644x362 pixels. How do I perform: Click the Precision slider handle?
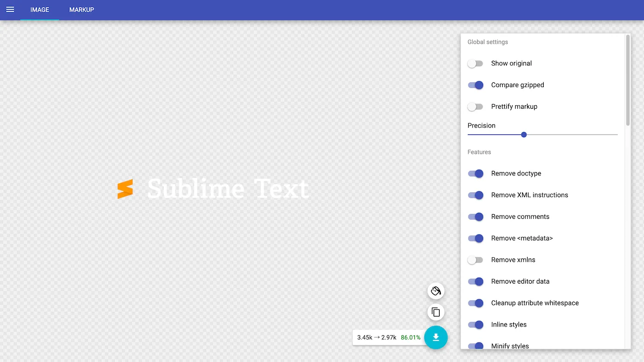coord(523,134)
